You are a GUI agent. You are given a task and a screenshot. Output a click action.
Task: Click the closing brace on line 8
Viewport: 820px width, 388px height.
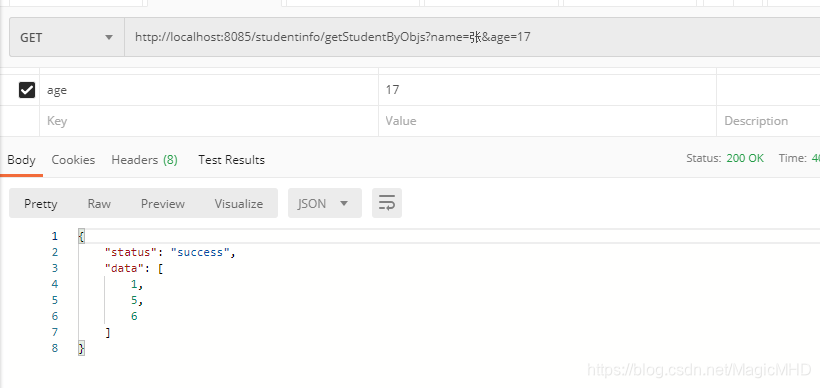(81, 348)
